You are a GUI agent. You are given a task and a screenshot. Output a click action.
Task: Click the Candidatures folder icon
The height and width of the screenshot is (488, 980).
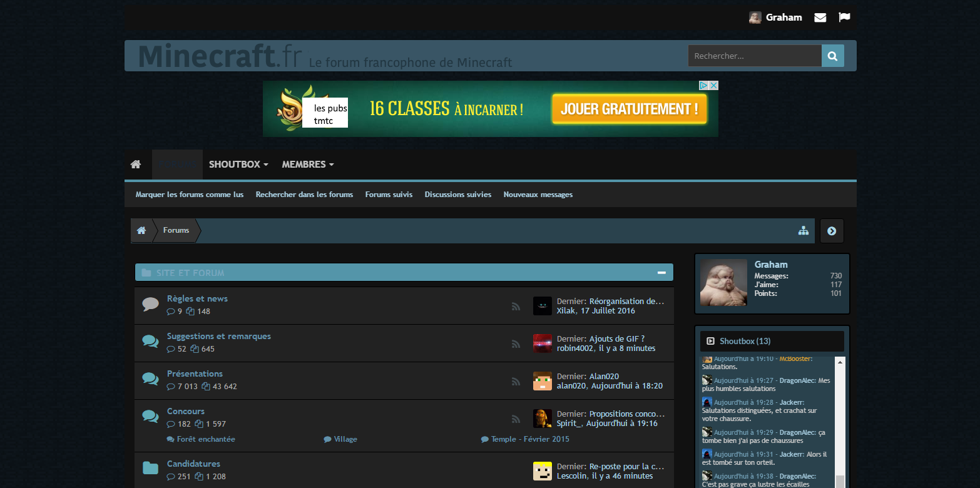(150, 468)
